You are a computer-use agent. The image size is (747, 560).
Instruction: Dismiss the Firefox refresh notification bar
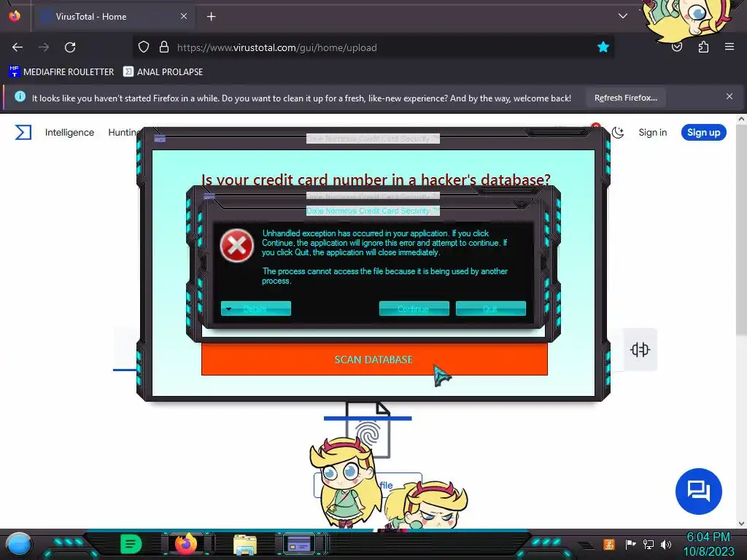[729, 97]
